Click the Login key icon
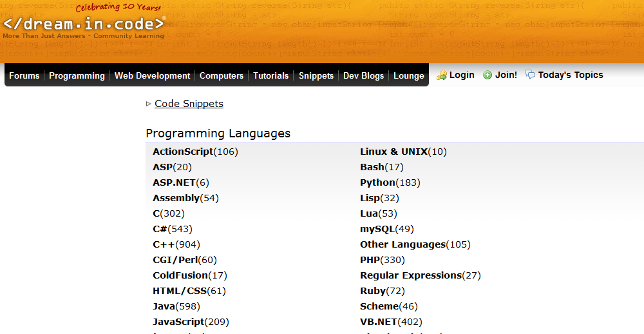 (x=442, y=75)
